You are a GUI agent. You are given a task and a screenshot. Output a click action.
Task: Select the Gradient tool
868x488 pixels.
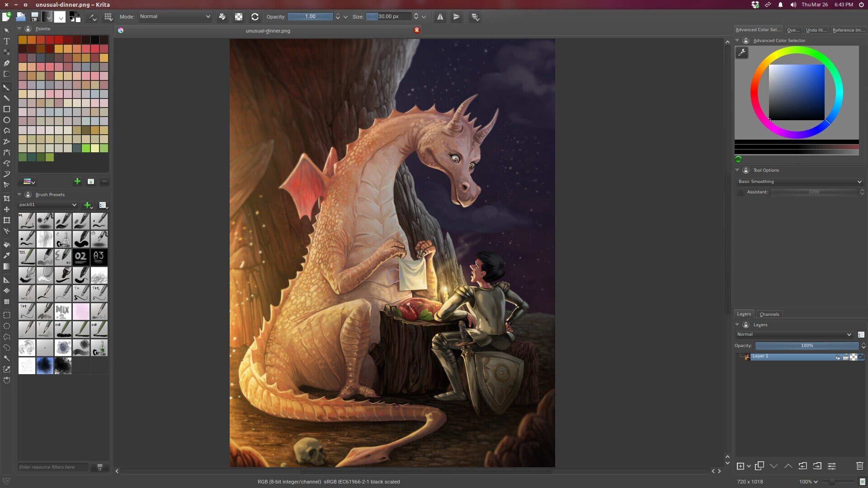click(x=7, y=266)
